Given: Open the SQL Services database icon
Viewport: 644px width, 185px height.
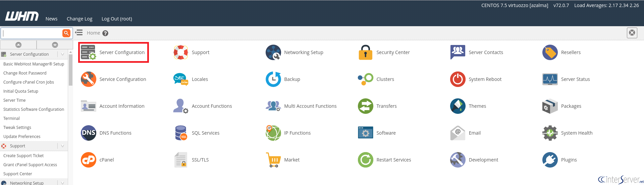Looking at the screenshot, I should click(x=181, y=133).
